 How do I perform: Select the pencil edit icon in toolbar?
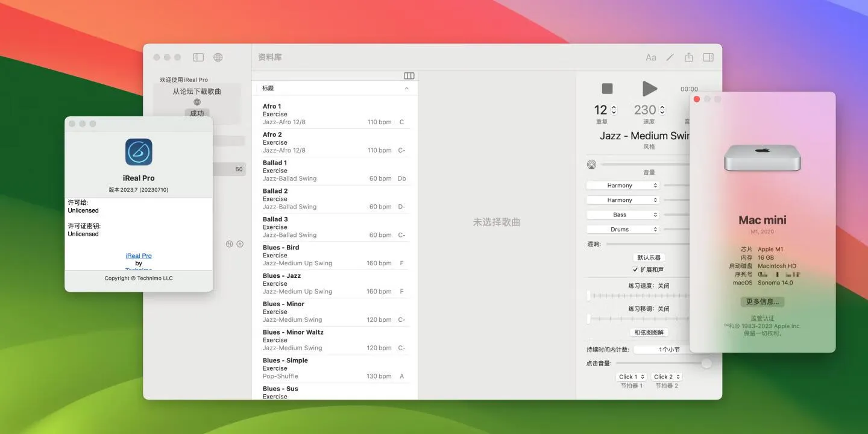(670, 57)
